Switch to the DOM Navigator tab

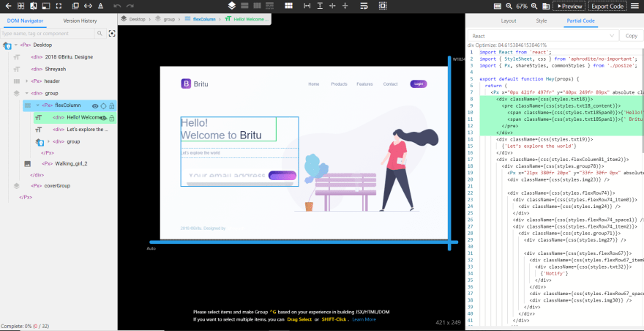coord(25,21)
